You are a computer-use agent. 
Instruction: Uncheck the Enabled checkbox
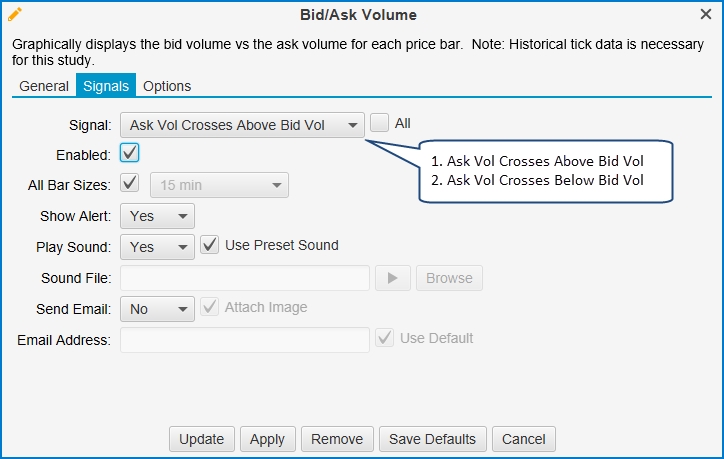click(x=129, y=153)
